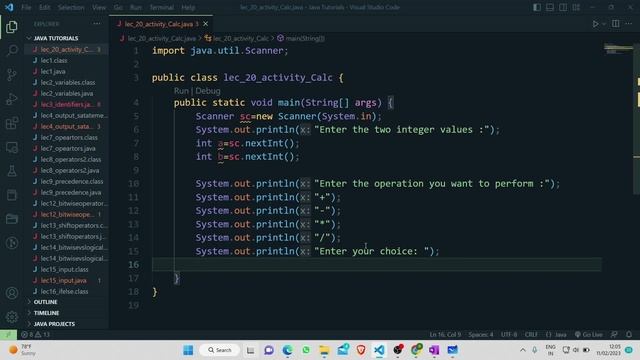Show hidden system tray icons
This screenshot has width=640, height=360.
(522, 350)
